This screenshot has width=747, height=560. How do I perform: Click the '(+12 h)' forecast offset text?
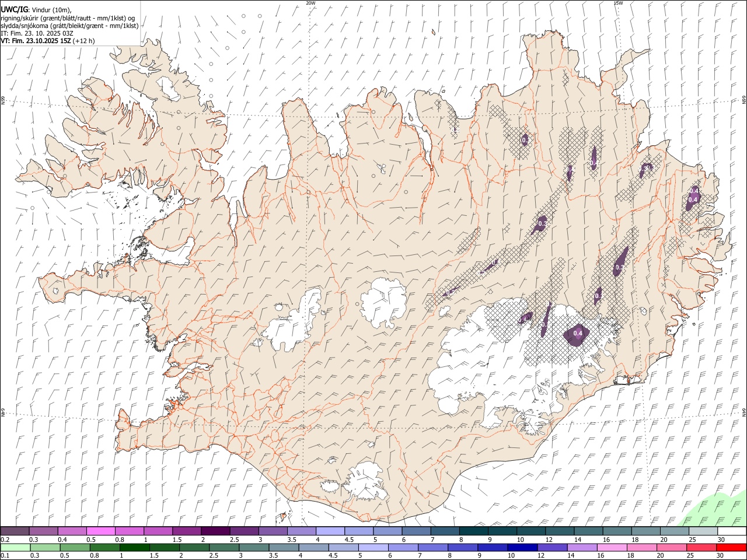pos(83,41)
